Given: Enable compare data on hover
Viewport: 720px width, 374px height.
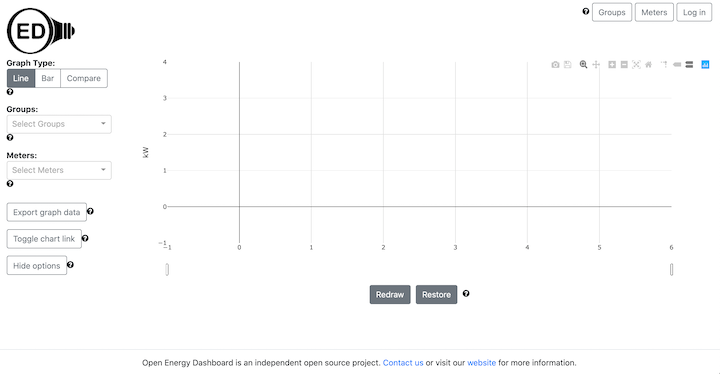Looking at the screenshot, I should (689, 65).
